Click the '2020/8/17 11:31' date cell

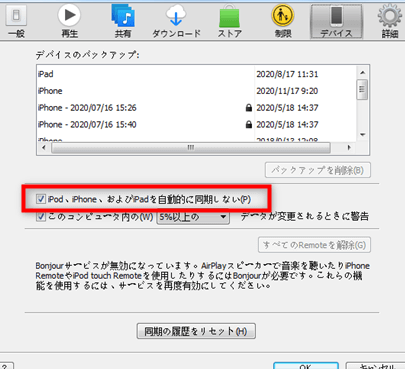tap(287, 74)
